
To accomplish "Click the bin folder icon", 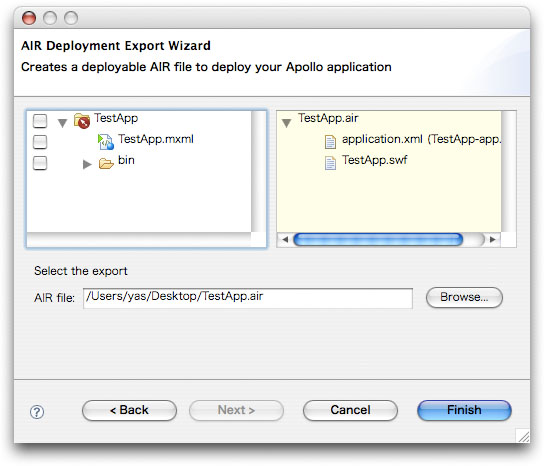I will click(106, 163).
